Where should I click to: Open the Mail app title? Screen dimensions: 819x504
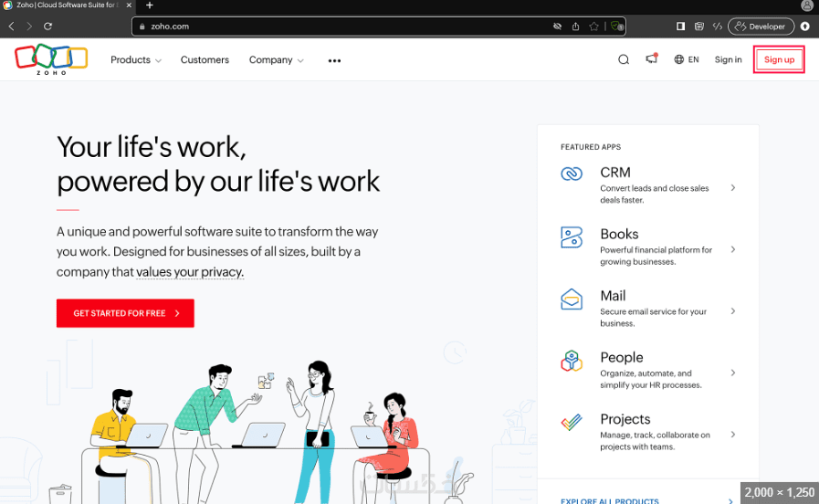coord(613,296)
